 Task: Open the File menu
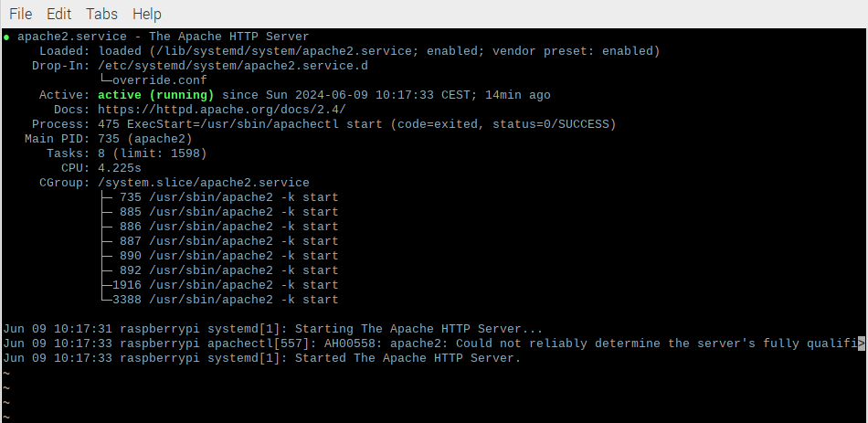pyautogui.click(x=21, y=14)
